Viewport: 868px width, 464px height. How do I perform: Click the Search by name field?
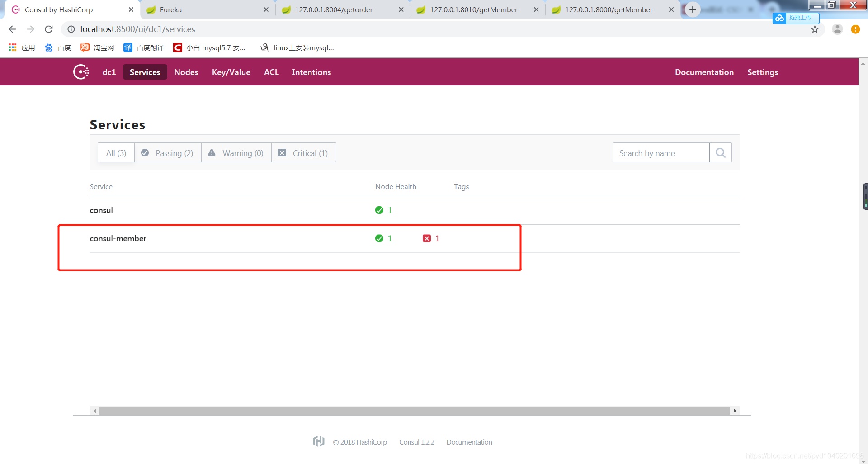click(x=661, y=153)
